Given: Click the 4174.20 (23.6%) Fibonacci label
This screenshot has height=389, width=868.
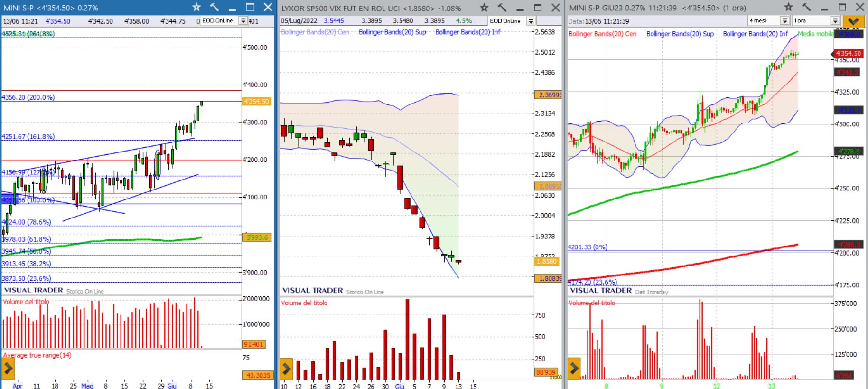Looking at the screenshot, I should tap(592, 282).
